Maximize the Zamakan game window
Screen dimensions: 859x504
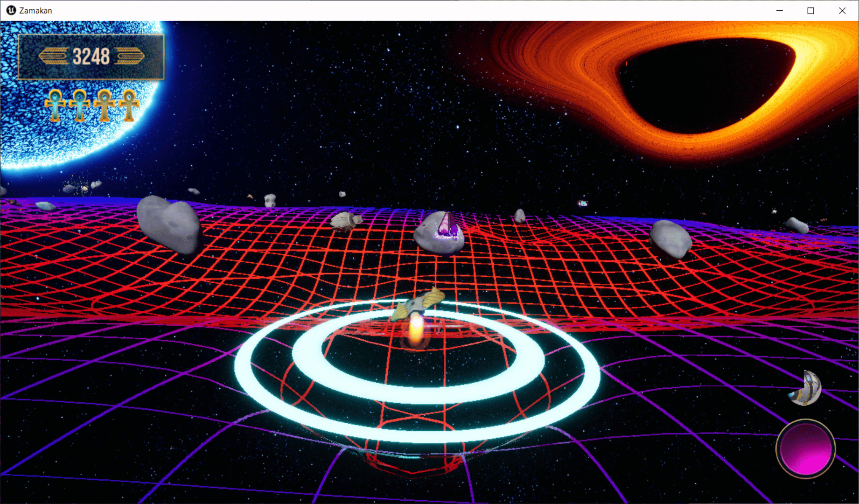pyautogui.click(x=810, y=10)
